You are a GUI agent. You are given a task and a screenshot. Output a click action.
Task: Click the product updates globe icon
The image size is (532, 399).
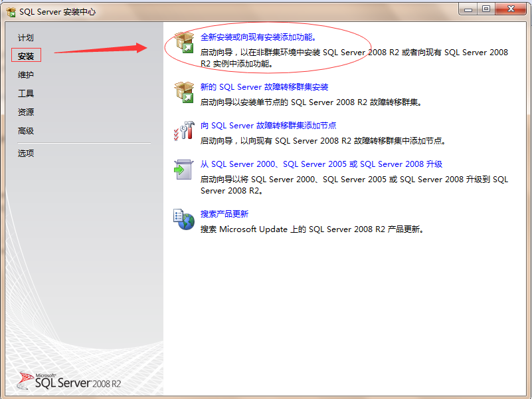pos(184,219)
